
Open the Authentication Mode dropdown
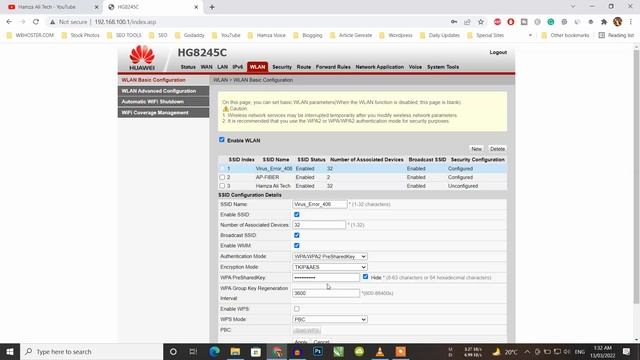(x=330, y=256)
